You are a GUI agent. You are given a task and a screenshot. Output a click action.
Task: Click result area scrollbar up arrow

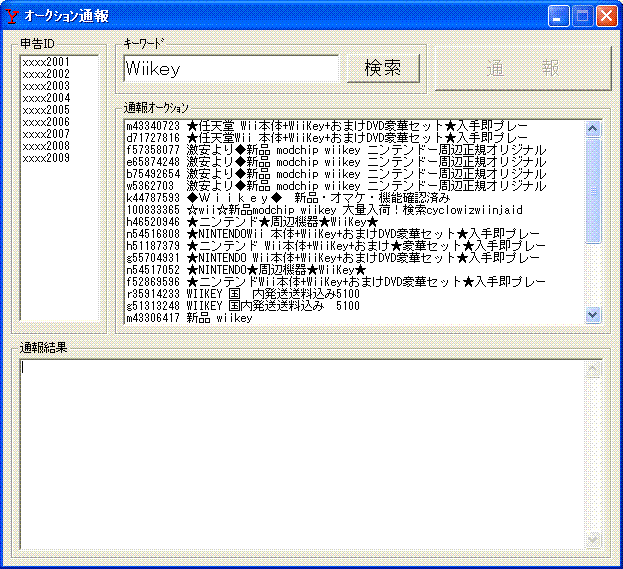[593, 370]
